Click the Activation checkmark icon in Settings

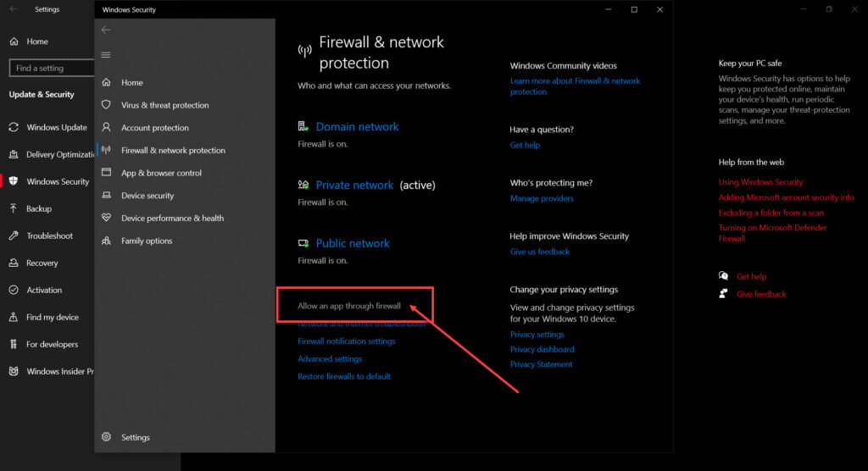tap(14, 290)
